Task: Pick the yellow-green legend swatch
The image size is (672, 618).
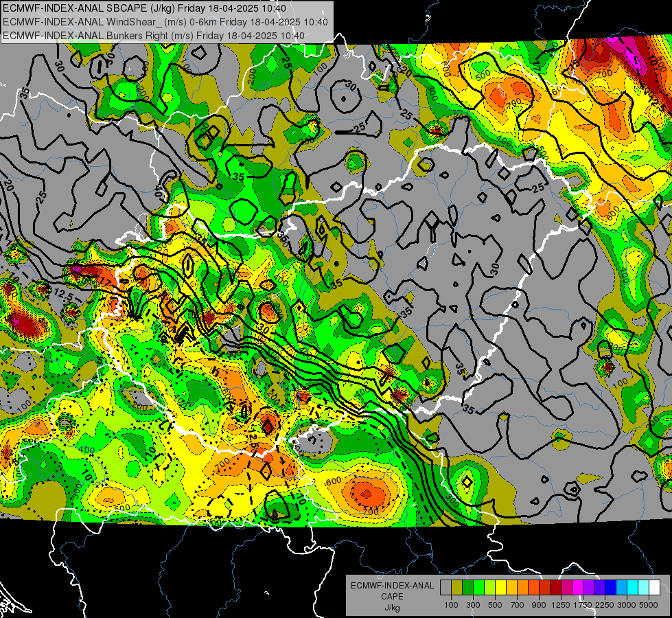Action: pos(490,587)
